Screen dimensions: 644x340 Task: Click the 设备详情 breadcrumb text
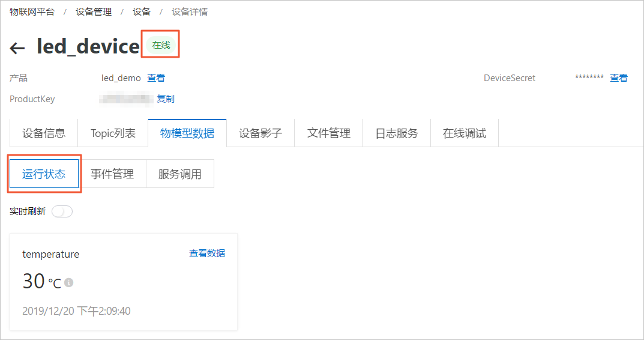point(189,12)
